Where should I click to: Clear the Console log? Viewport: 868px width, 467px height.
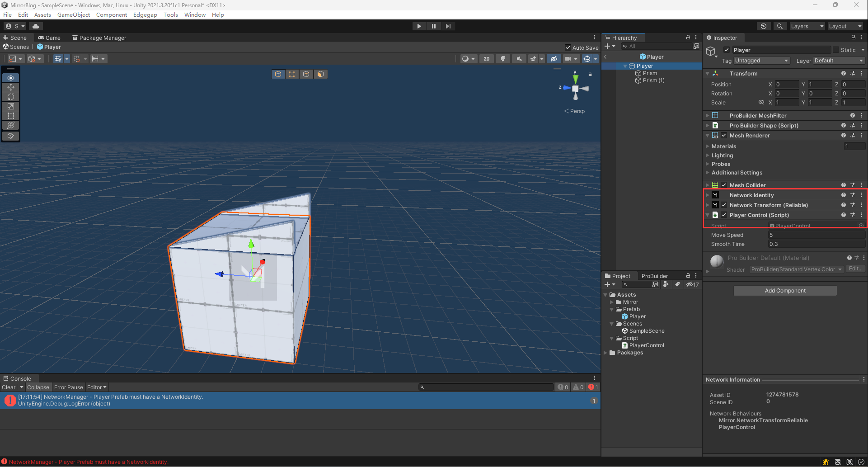coord(9,387)
